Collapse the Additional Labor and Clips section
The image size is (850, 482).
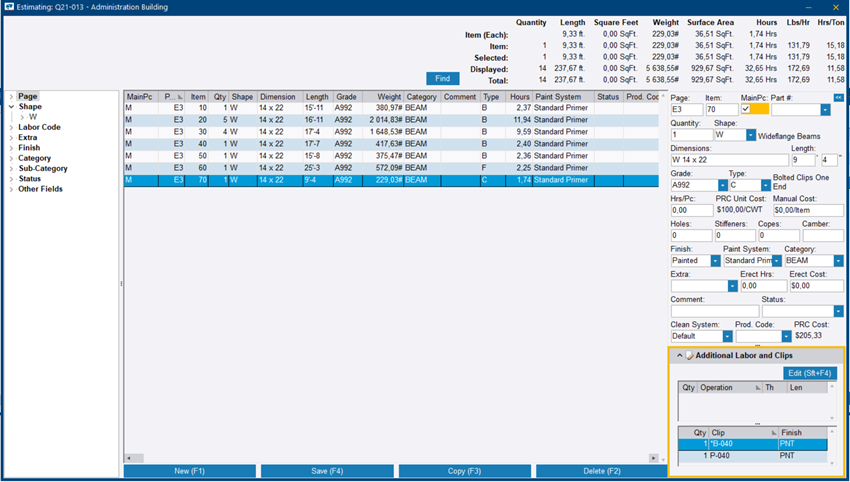pos(679,356)
